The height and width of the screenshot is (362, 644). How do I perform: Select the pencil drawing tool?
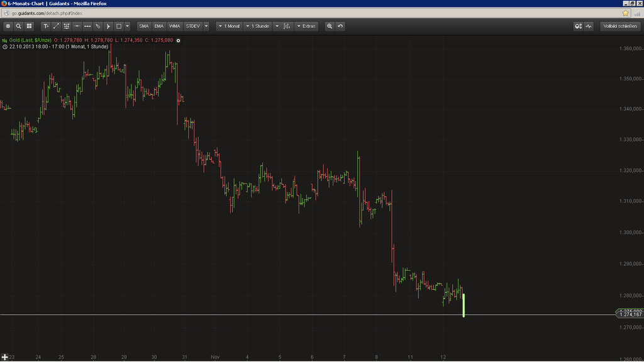pos(97,26)
